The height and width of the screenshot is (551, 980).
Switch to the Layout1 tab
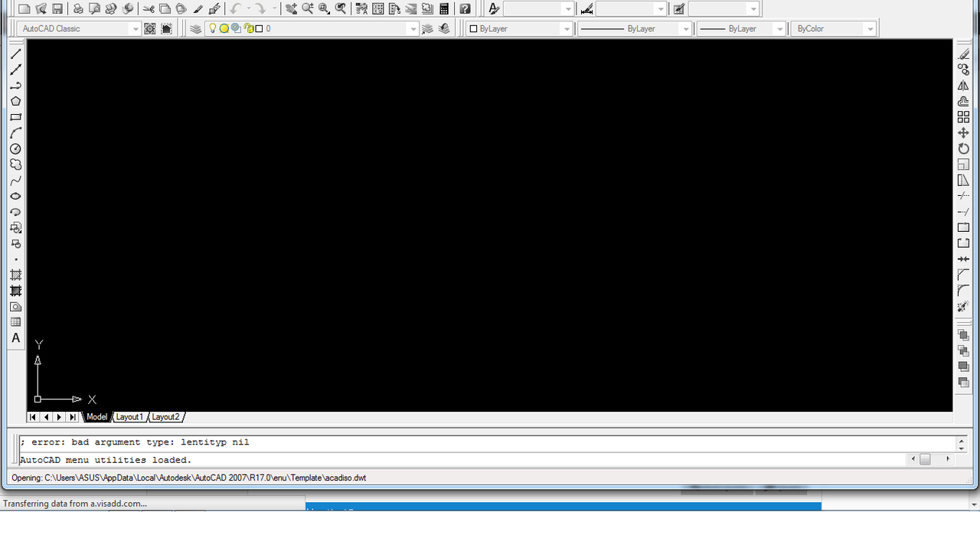[129, 417]
